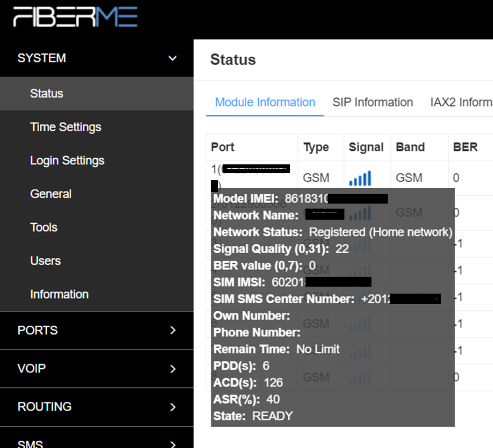This screenshot has width=493, height=448.
Task: Switch to SIP Information tab
Action: [373, 102]
